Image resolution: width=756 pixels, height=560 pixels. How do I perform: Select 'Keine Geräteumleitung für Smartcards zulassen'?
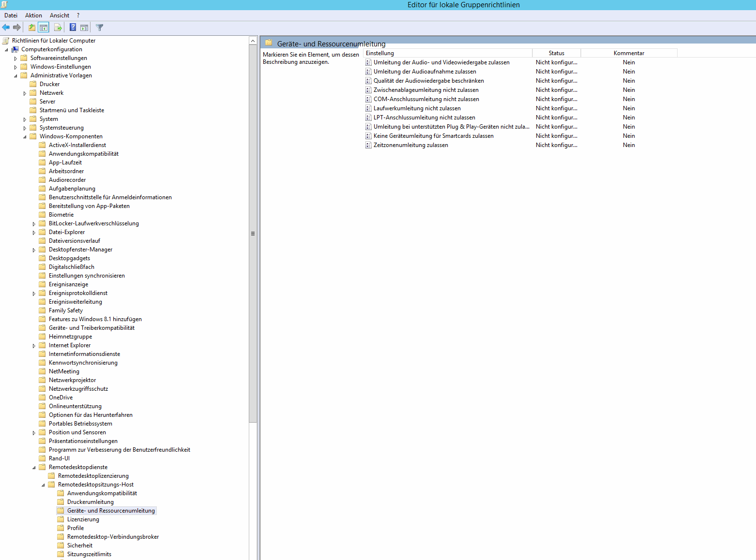[x=434, y=136]
